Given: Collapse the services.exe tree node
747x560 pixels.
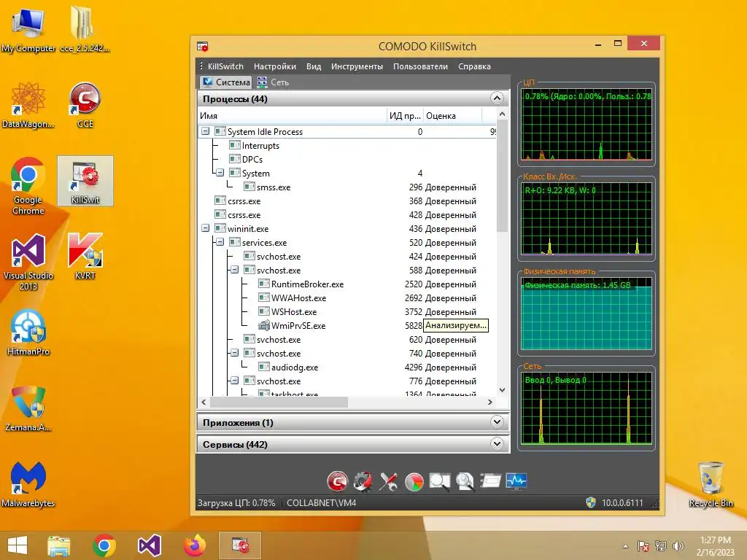Looking at the screenshot, I should pos(220,242).
